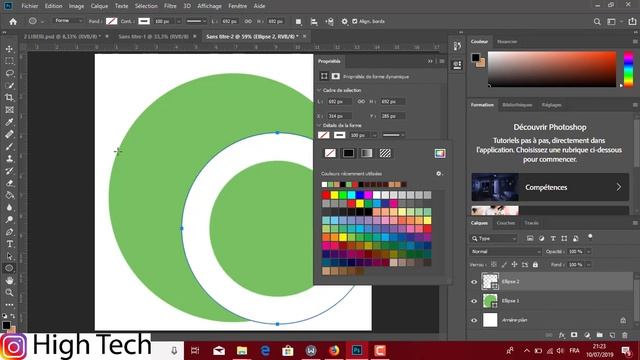The image size is (640, 360).
Task: Click the rainbow hue slider in Couleur panel
Action: point(629,69)
